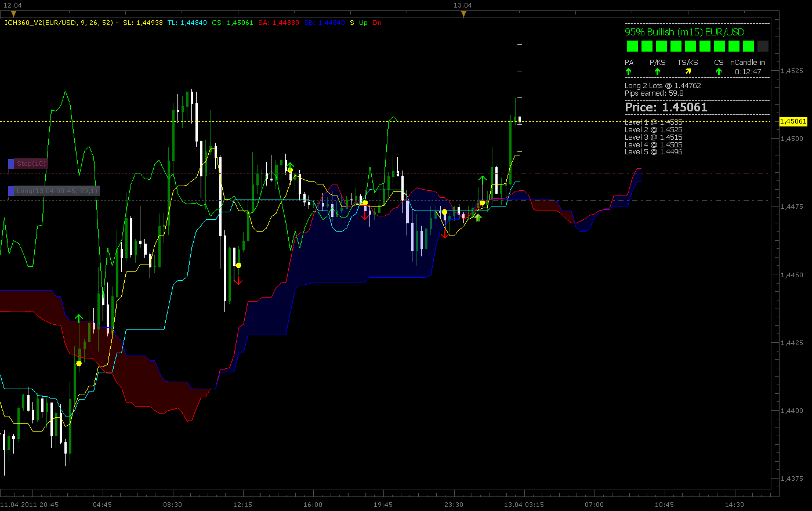Click the ICH360_V2(EUR/USD, 9, 26, 52) indicator title
Viewport: 812px width, 511px height.
(60, 23)
